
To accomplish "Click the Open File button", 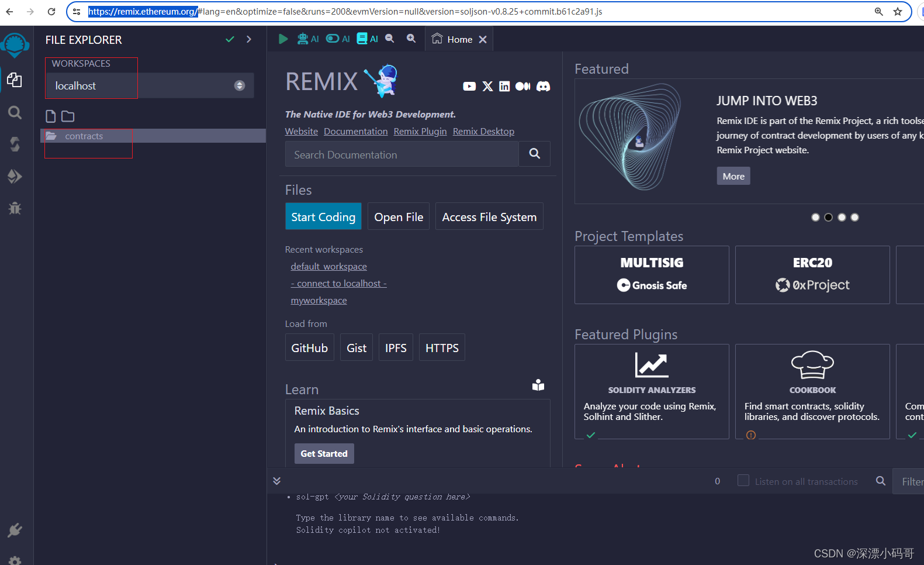I will click(399, 216).
